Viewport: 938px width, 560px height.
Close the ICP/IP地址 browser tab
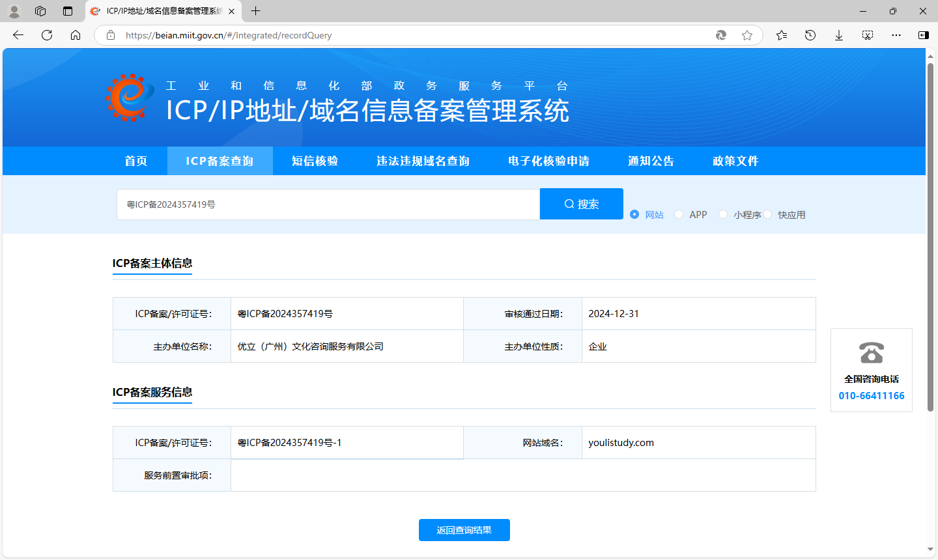coord(231,11)
